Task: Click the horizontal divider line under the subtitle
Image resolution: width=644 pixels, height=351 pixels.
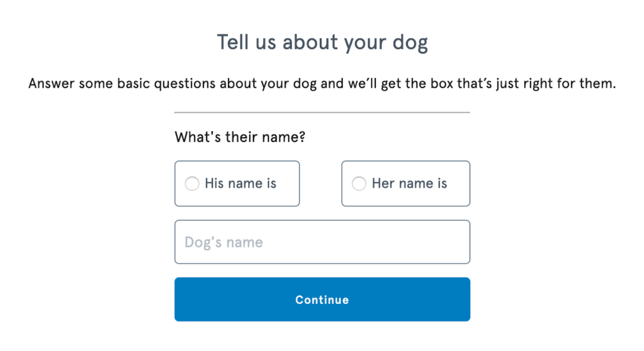Action: [322, 113]
